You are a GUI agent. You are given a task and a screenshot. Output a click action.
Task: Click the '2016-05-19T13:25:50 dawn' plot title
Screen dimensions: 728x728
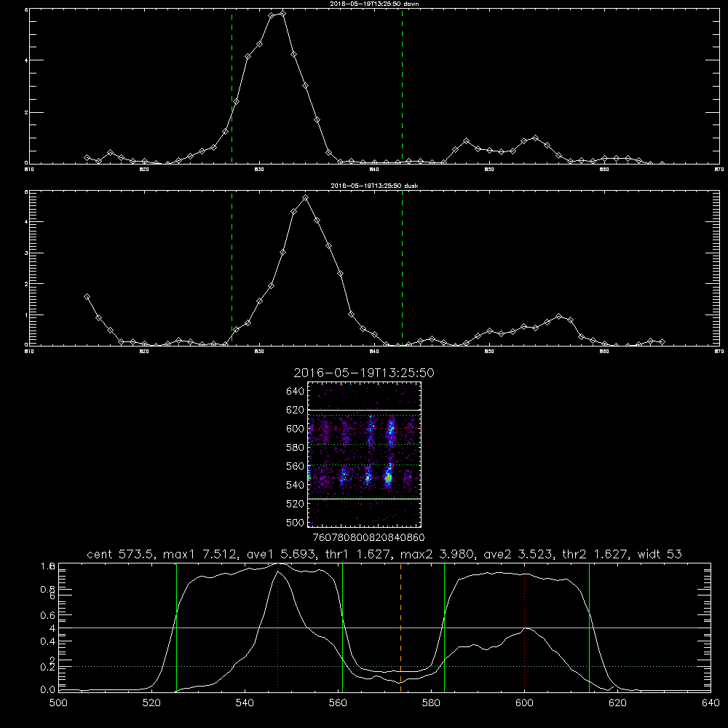374,4
